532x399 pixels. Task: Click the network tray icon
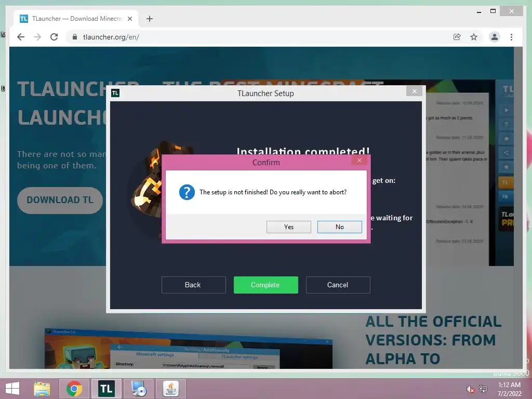483,389
